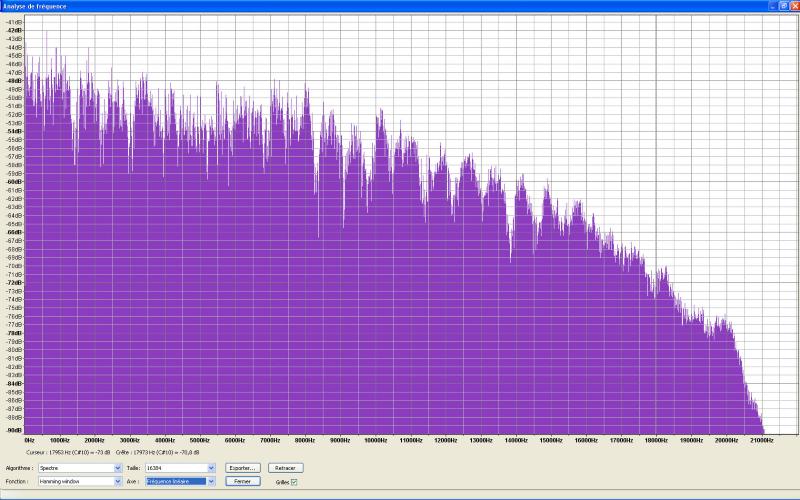Open the Axe dropdown showing Fréquence linéaire
This screenshot has width=800, height=500.
coord(180,481)
